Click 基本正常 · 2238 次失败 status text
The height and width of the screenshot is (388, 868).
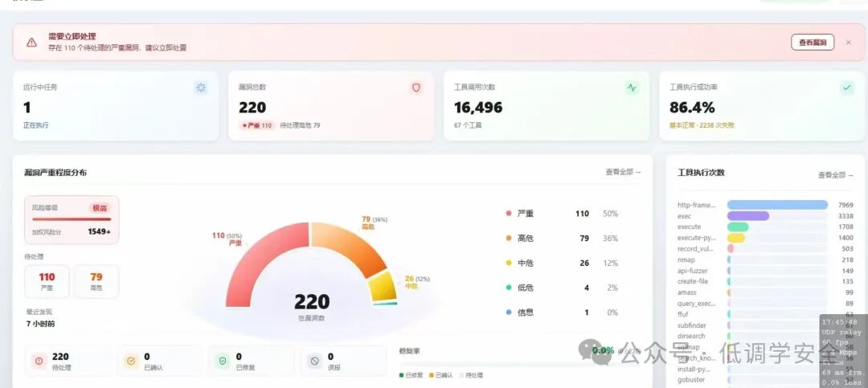coord(702,125)
